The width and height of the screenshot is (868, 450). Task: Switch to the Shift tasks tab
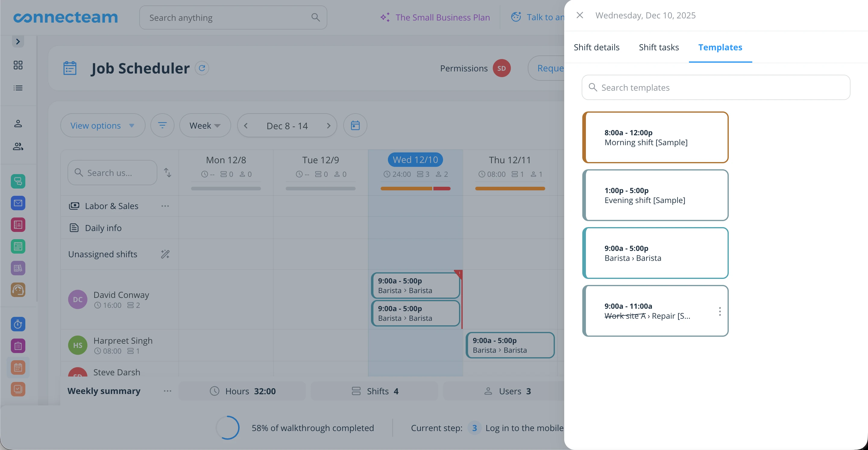[659, 47]
